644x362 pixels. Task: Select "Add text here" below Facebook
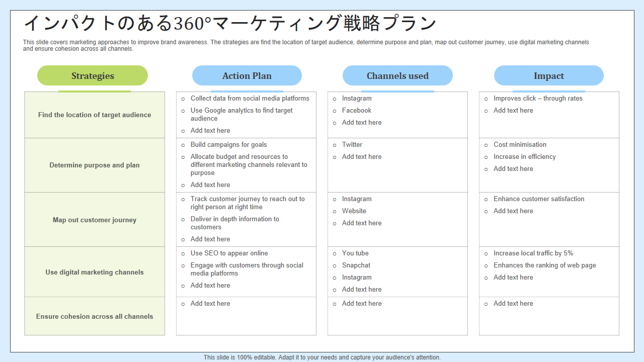(x=362, y=123)
